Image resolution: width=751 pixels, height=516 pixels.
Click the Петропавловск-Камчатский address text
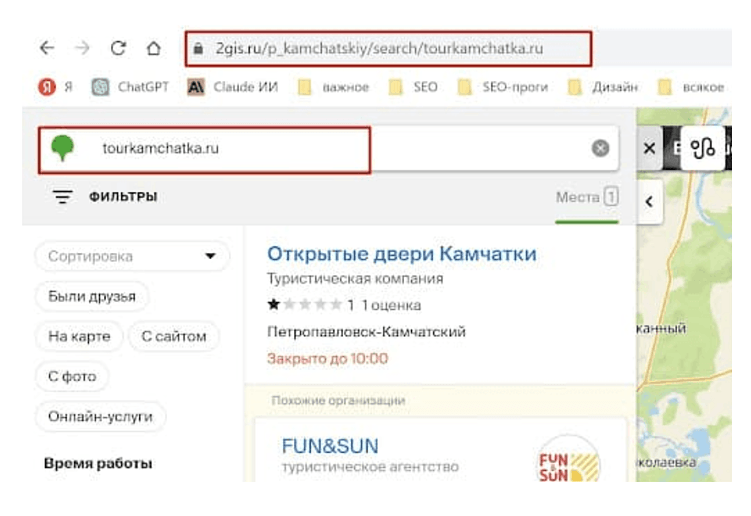pos(366,332)
